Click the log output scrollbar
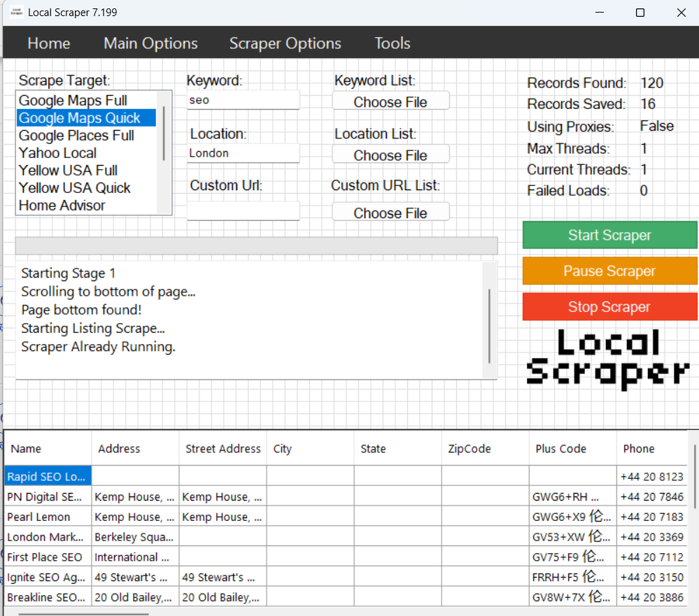699x616 pixels. [x=490, y=327]
